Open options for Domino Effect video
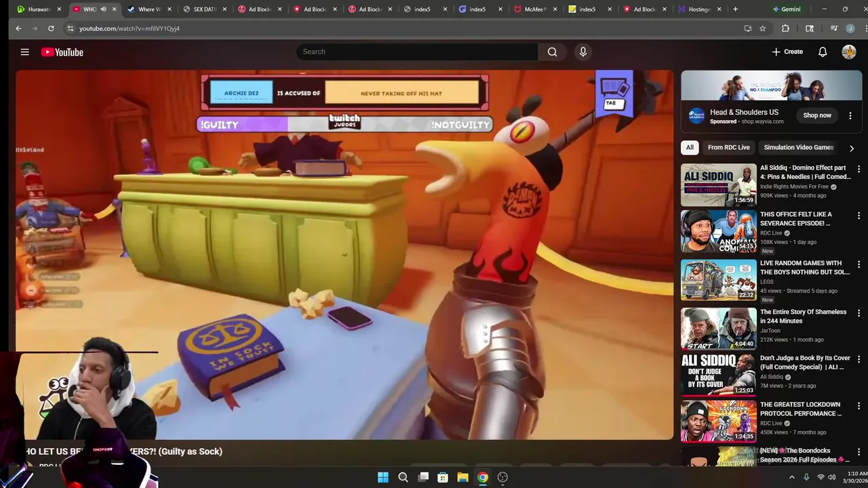The width and height of the screenshot is (868, 488). [859, 169]
